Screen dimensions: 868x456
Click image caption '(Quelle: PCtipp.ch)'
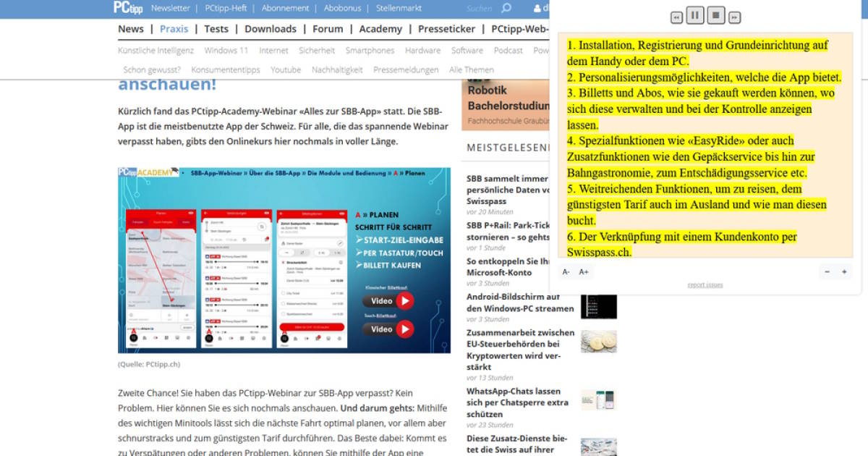(149, 364)
